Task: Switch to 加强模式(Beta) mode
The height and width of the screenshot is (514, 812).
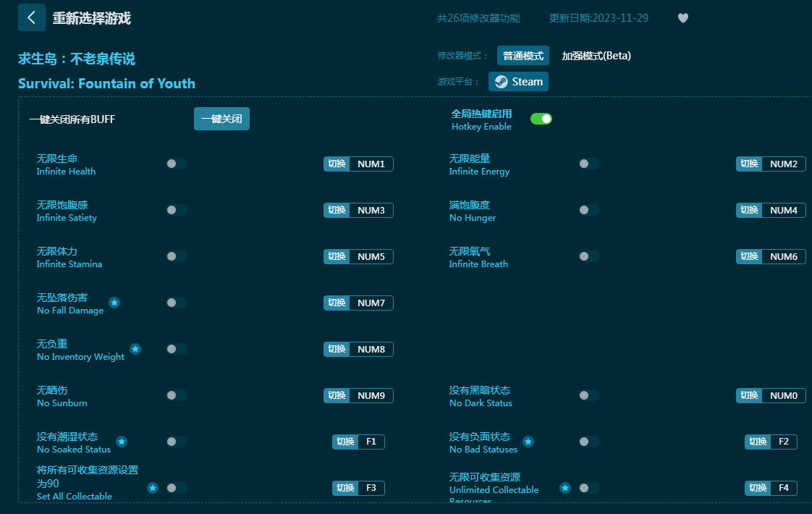Action: [596, 56]
